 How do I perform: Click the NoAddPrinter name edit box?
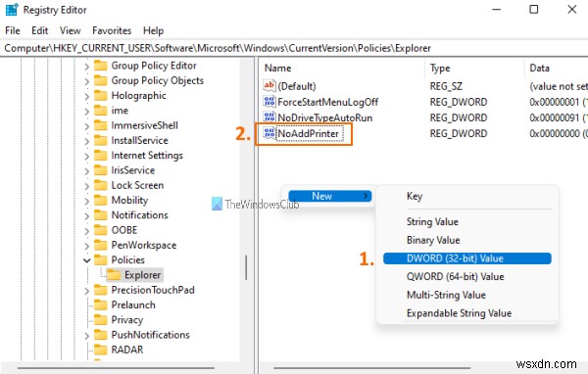[x=310, y=133]
